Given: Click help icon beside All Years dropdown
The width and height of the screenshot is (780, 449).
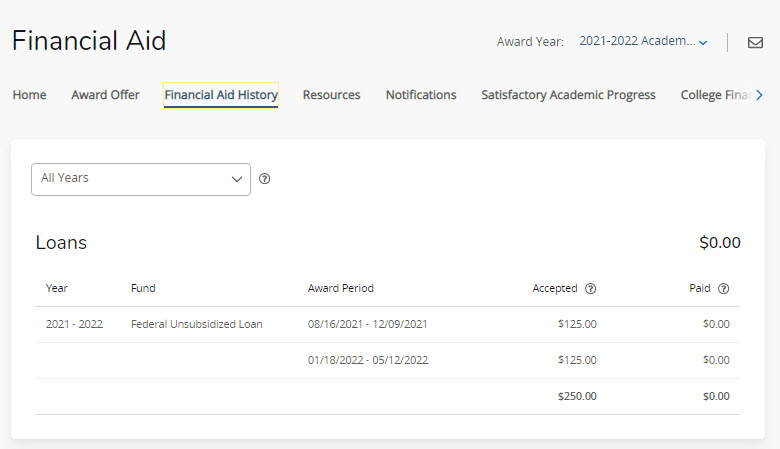Looking at the screenshot, I should (x=265, y=179).
